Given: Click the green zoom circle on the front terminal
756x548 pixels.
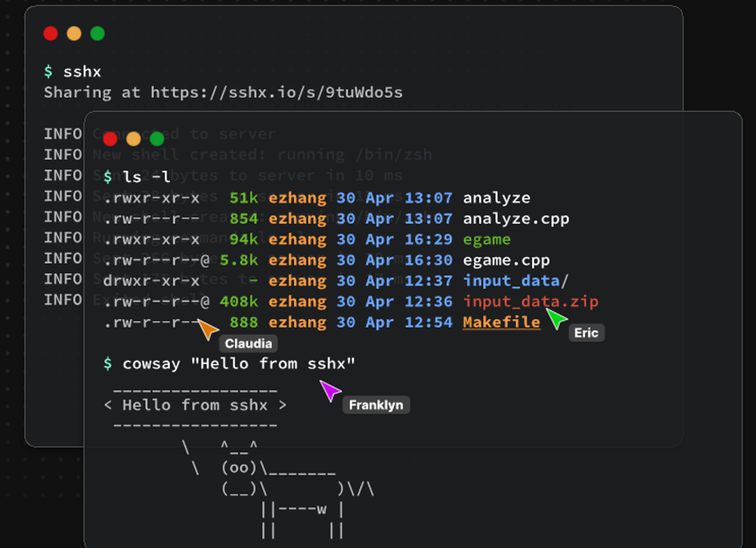Looking at the screenshot, I should [156, 139].
